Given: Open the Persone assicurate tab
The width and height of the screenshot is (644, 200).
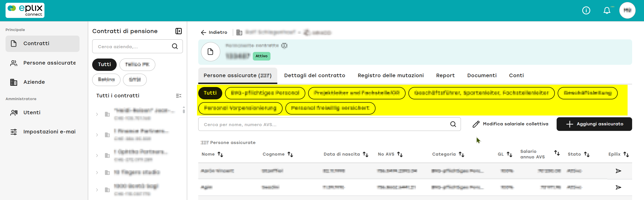Looking at the screenshot, I should 238,75.
